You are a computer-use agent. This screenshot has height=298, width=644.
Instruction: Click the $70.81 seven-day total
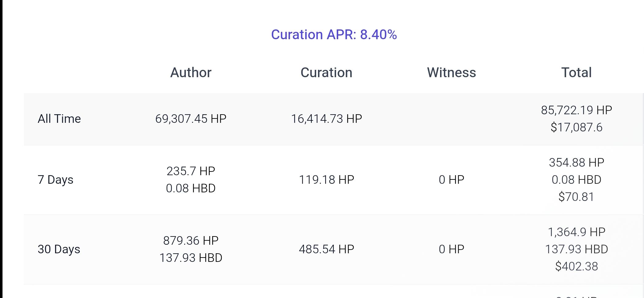pyautogui.click(x=576, y=197)
